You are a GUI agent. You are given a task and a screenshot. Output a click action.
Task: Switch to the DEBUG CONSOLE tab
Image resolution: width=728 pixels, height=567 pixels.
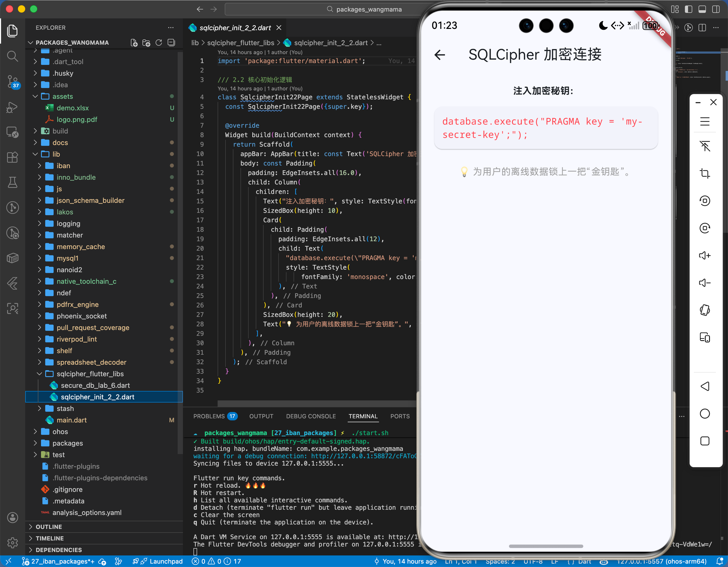[x=311, y=416]
